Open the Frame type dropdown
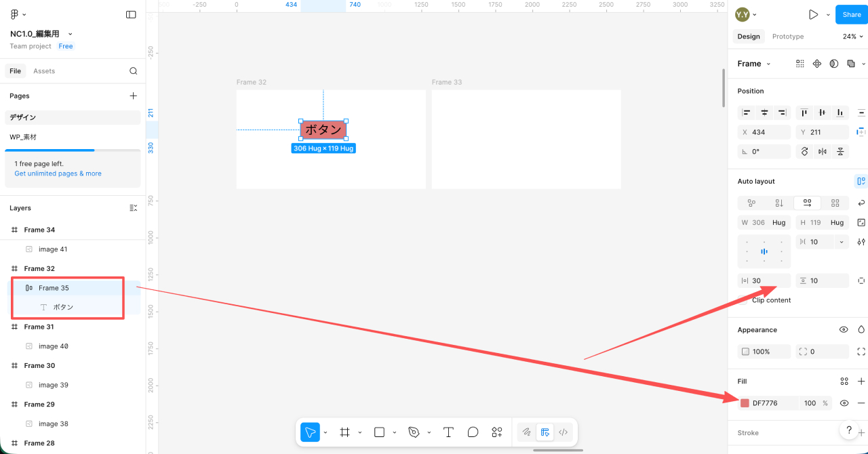The image size is (868, 454). [x=754, y=64]
